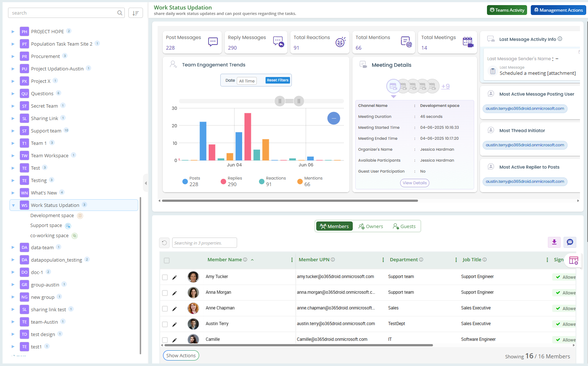This screenshot has height=366, width=588.
Task: Click the sort order icon beside search
Action: click(x=135, y=13)
